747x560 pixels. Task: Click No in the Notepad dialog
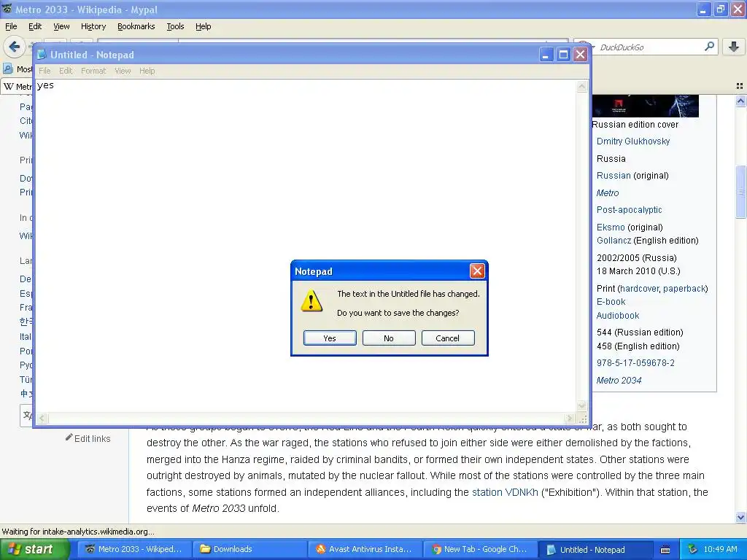[389, 338]
